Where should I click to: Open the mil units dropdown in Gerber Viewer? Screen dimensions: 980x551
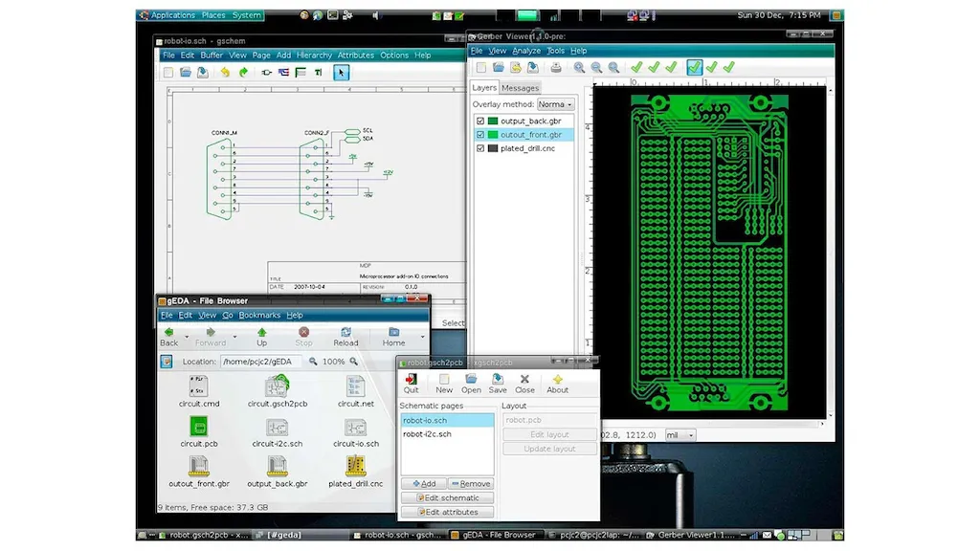(680, 435)
